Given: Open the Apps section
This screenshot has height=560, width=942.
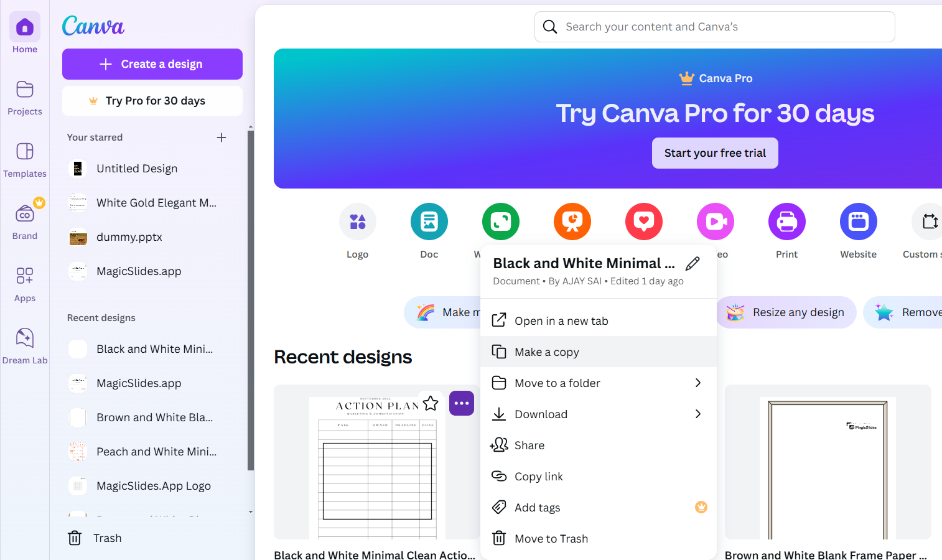Looking at the screenshot, I should click(25, 285).
